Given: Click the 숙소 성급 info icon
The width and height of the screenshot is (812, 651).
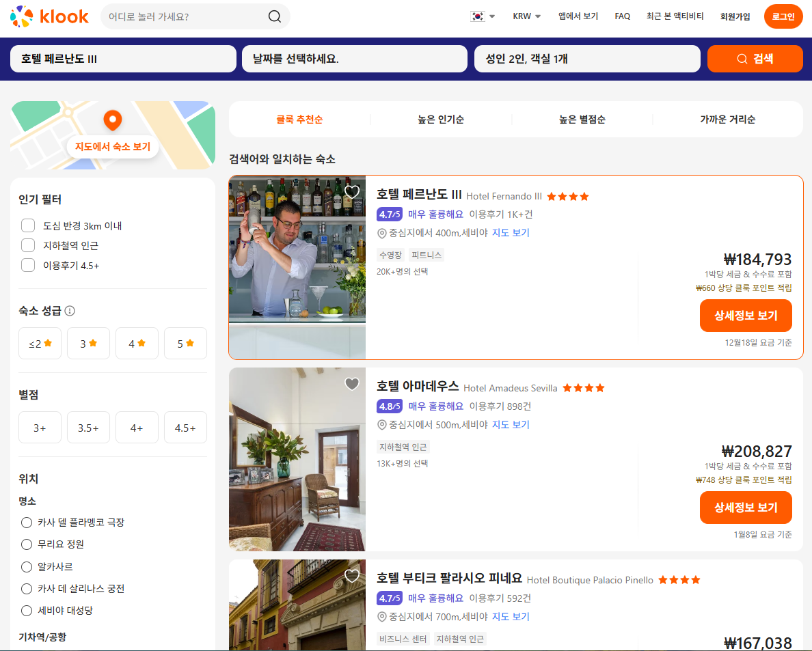Looking at the screenshot, I should [70, 311].
